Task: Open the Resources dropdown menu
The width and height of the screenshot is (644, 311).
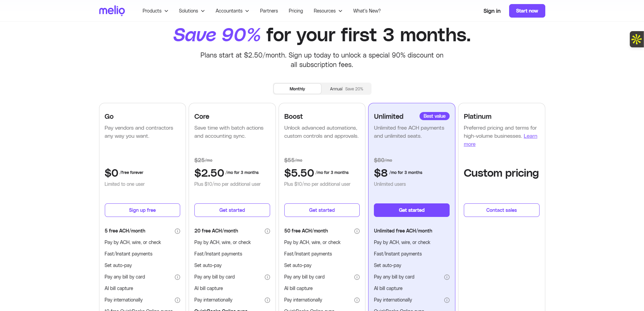Action: click(x=328, y=11)
